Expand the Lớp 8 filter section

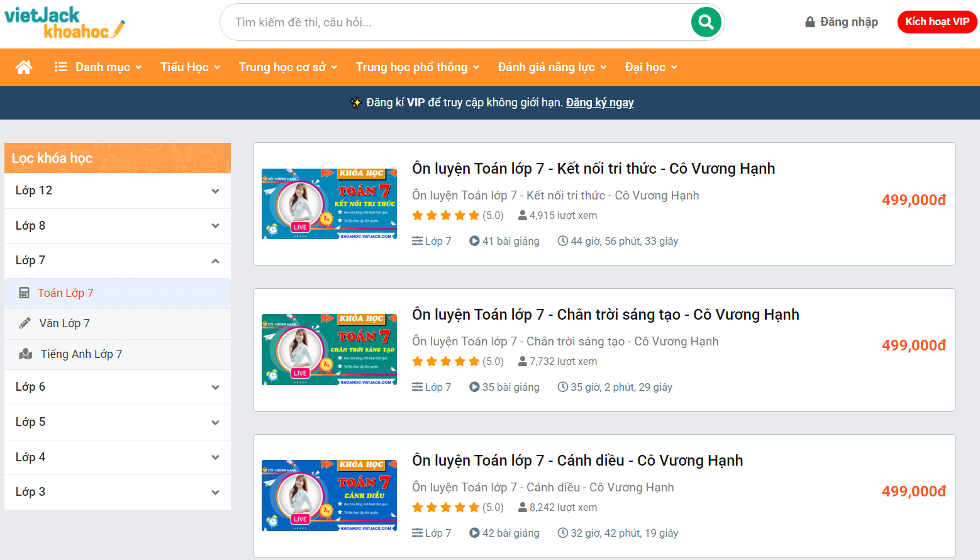coord(118,226)
